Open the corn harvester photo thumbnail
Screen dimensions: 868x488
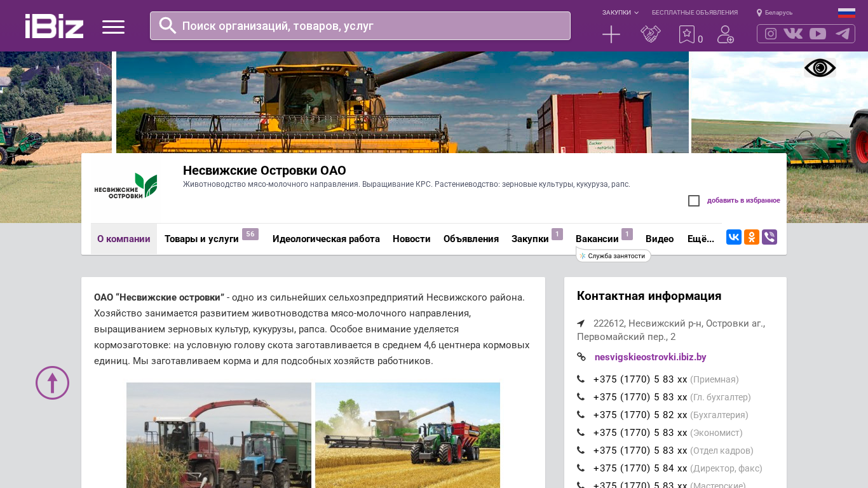pos(219,435)
